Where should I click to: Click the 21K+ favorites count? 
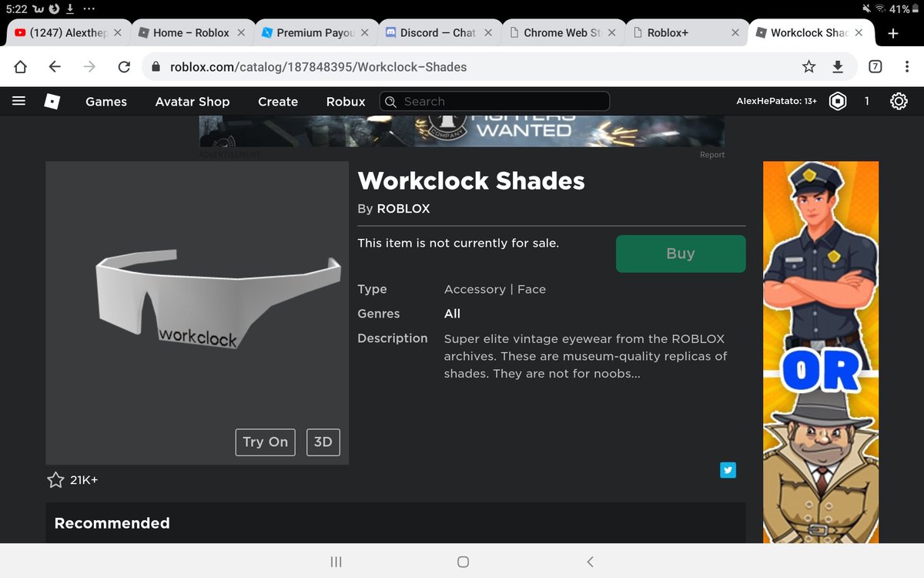pos(84,480)
